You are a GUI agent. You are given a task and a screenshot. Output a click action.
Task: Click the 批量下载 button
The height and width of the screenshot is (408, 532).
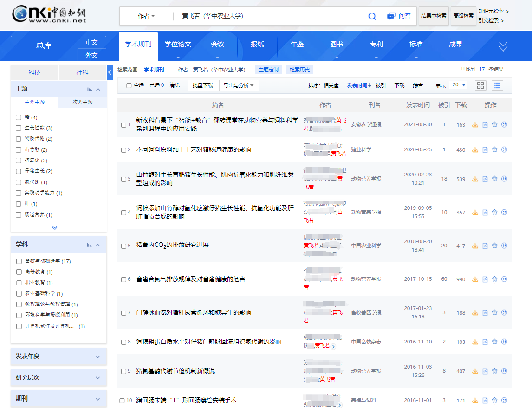(x=202, y=85)
